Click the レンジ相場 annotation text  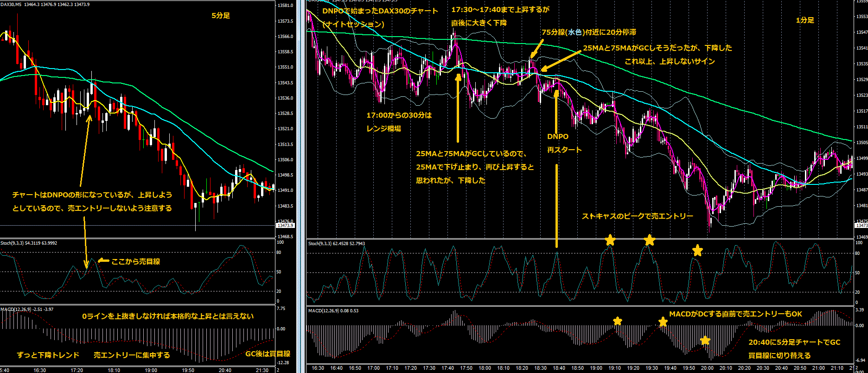coord(384,128)
